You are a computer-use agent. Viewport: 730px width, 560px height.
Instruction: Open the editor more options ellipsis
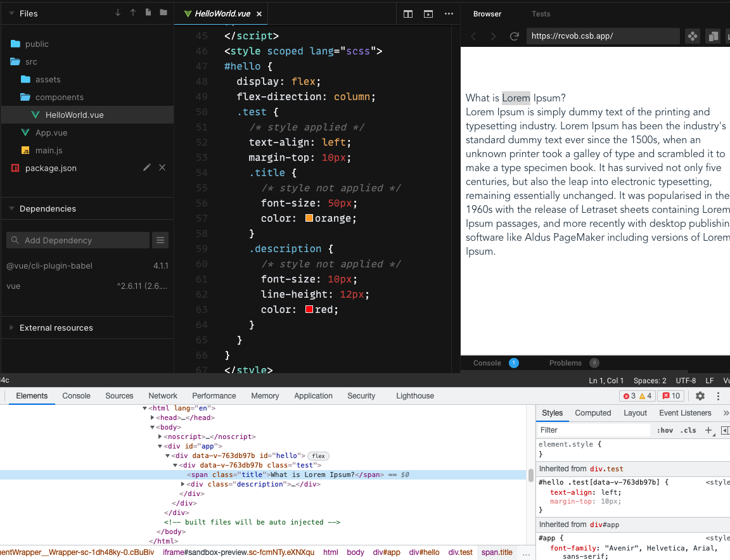pos(449,14)
